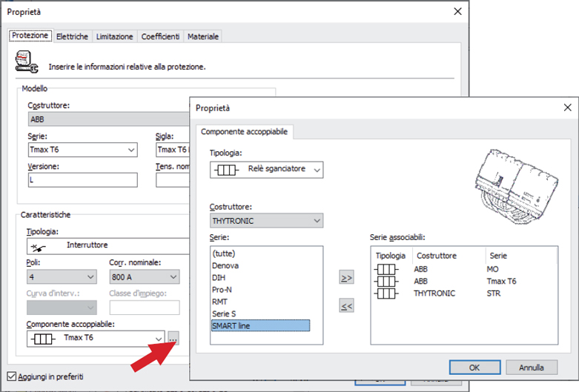The height and width of the screenshot is (392, 579).
Task: Select the MO series entry
Action: [492, 270]
